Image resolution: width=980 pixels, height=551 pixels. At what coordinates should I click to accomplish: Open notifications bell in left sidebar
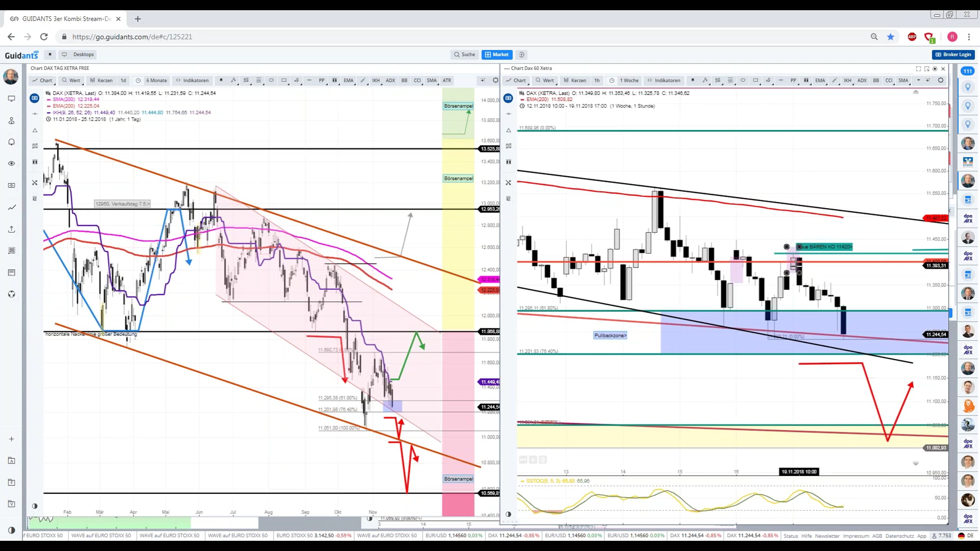pos(11,142)
